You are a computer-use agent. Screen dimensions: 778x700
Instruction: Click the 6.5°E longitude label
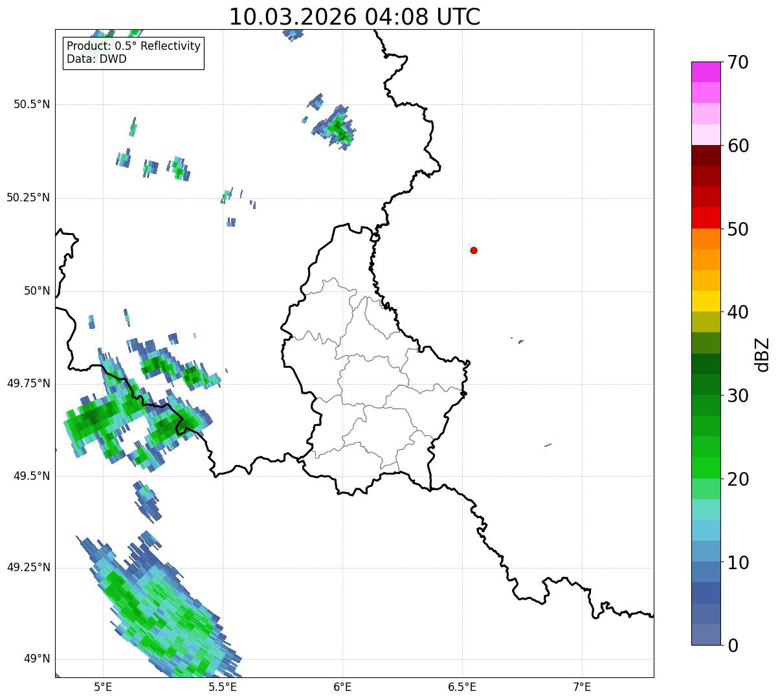coord(462,686)
